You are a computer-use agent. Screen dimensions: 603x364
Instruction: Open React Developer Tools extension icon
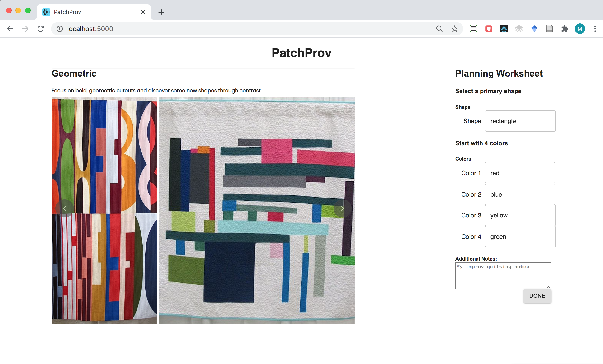click(x=504, y=29)
